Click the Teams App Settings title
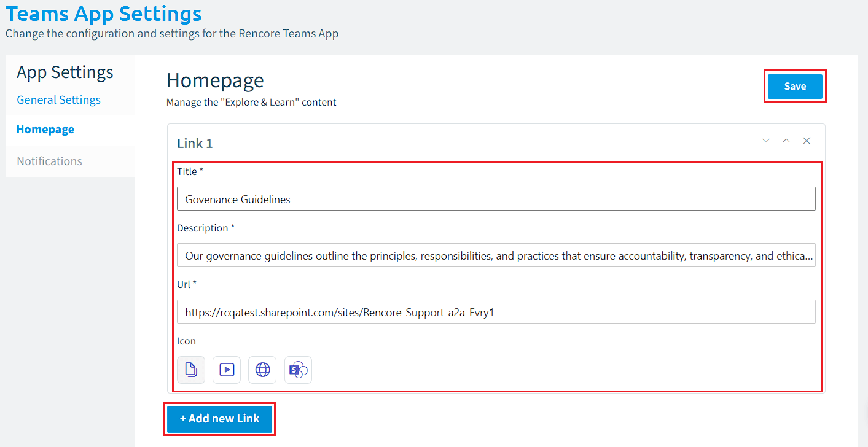This screenshot has width=868, height=447. 103,13
